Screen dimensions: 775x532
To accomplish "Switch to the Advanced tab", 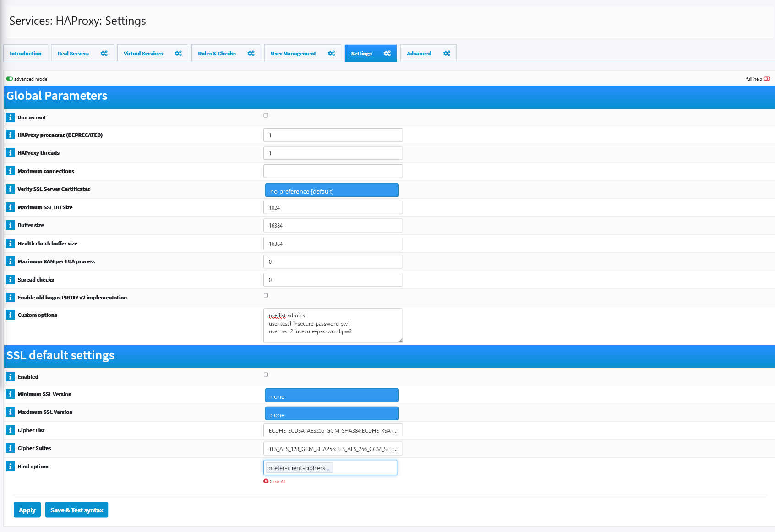I will pyautogui.click(x=419, y=54).
